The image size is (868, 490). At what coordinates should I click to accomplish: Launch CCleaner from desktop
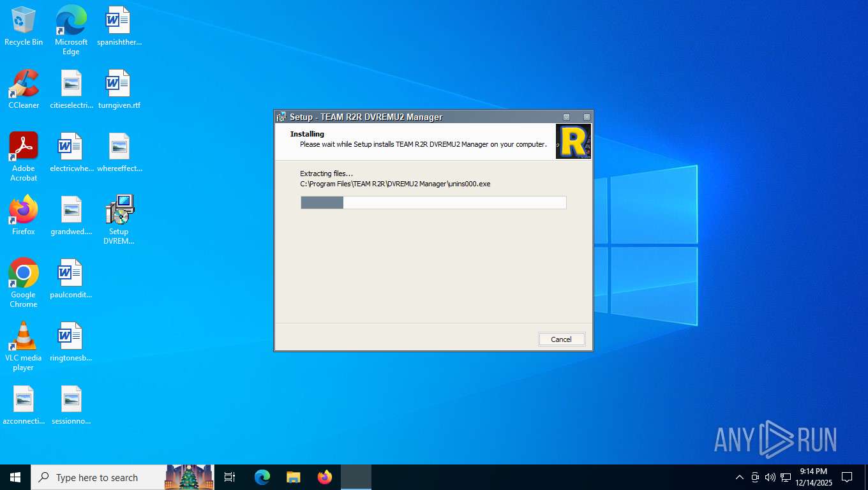[x=24, y=89]
